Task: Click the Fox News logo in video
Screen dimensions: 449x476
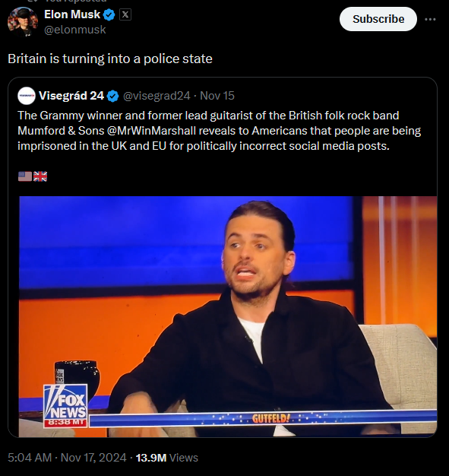Action: 65,406
